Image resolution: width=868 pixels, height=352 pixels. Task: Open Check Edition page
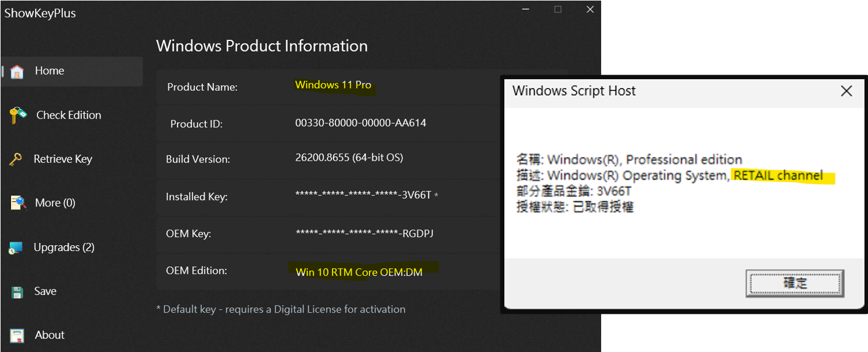click(69, 115)
